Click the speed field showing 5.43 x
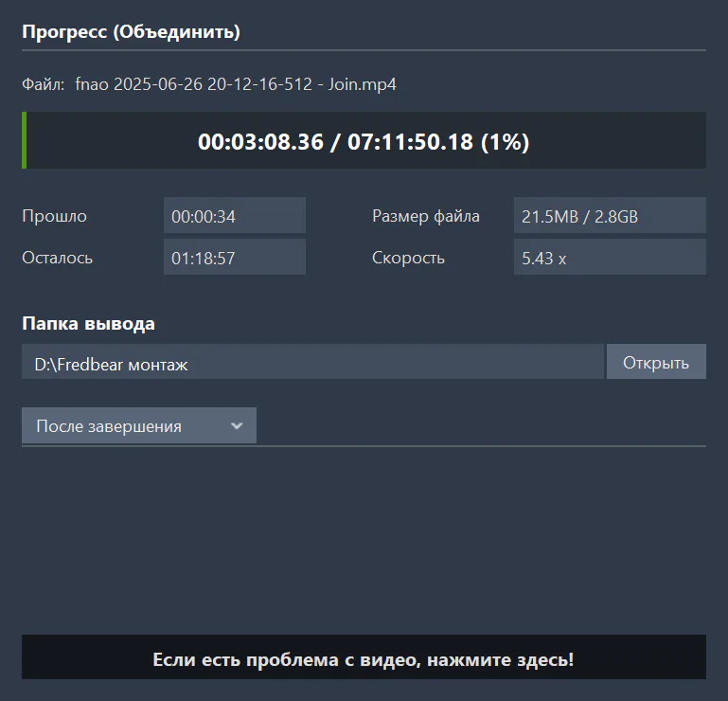This screenshot has height=701, width=728. pos(610,257)
